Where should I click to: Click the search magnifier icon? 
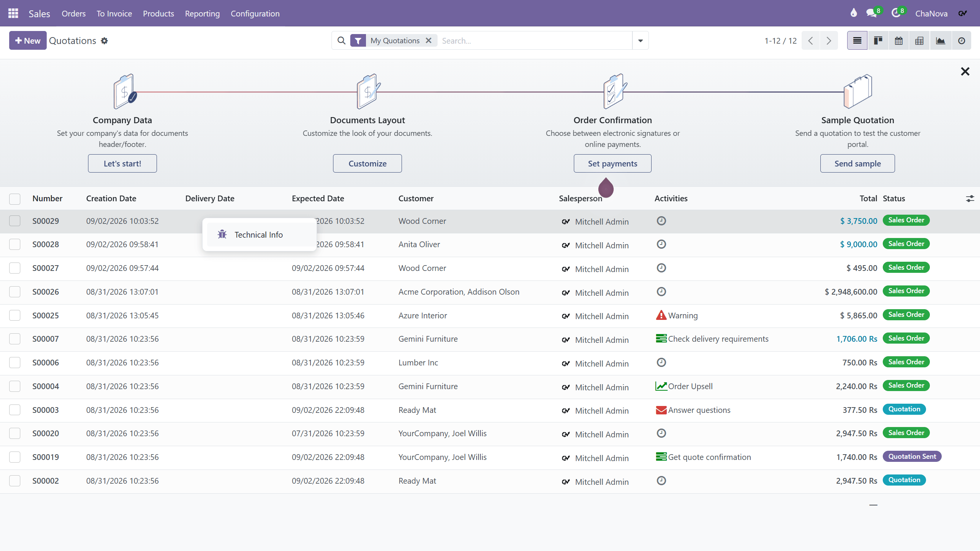(341, 41)
